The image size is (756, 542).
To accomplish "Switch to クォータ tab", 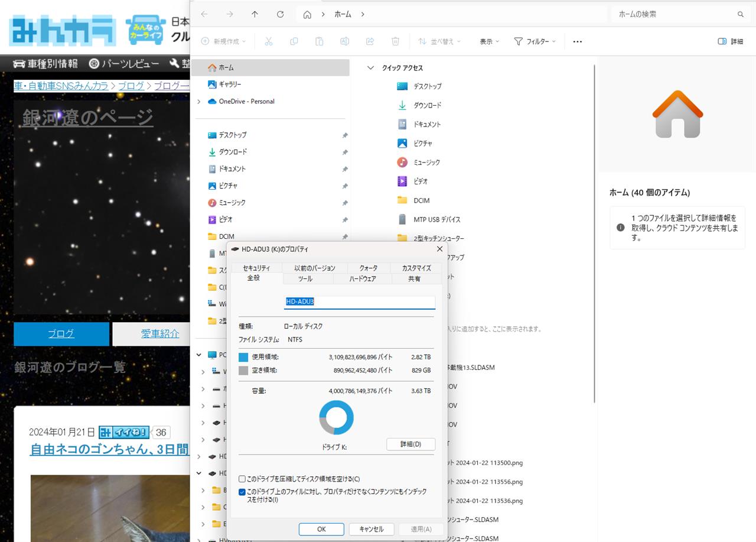I will pyautogui.click(x=369, y=268).
